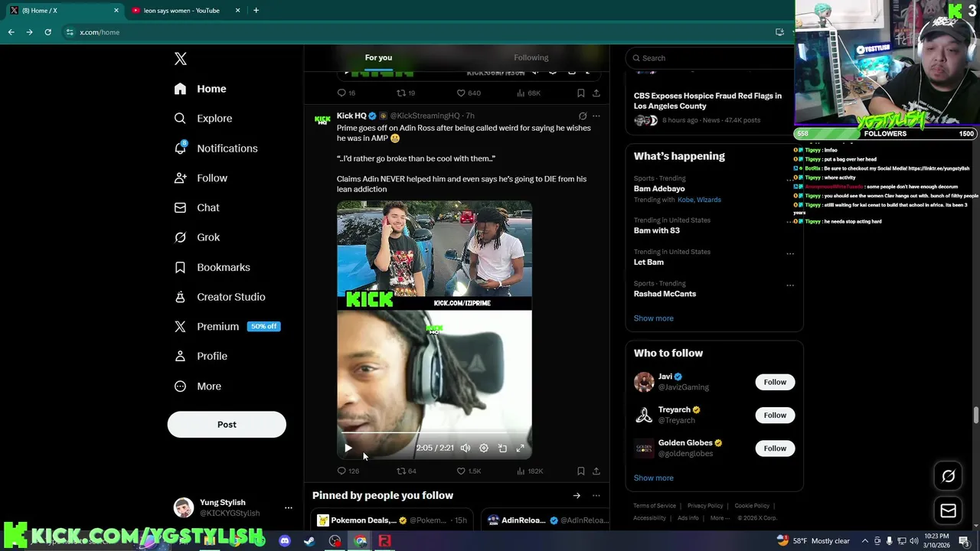
Task: Play the Kick HQ video
Action: [x=348, y=448]
